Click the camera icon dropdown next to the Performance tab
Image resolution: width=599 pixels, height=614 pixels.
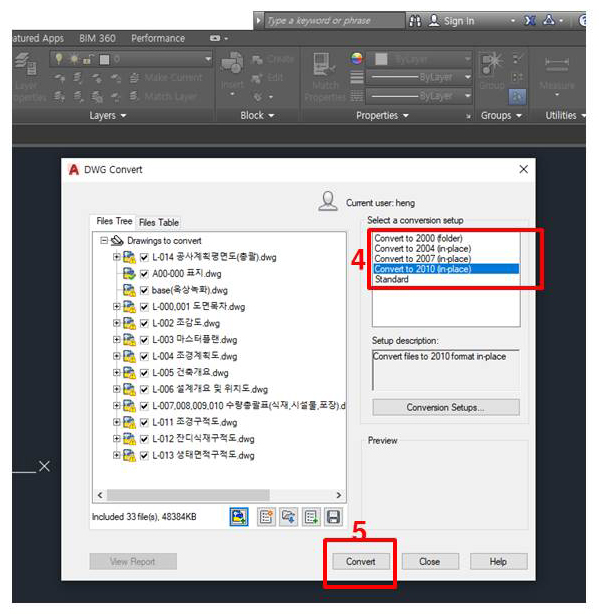click(218, 38)
